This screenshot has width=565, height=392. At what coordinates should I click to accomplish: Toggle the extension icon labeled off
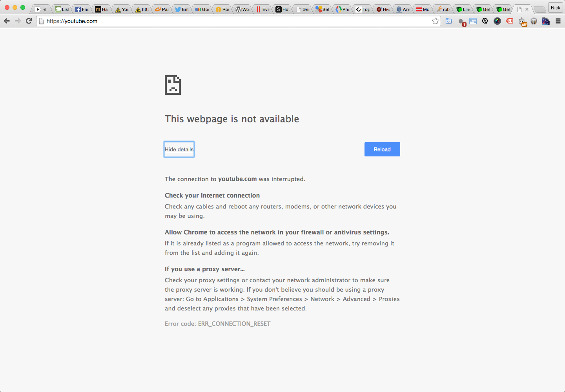pos(522,22)
